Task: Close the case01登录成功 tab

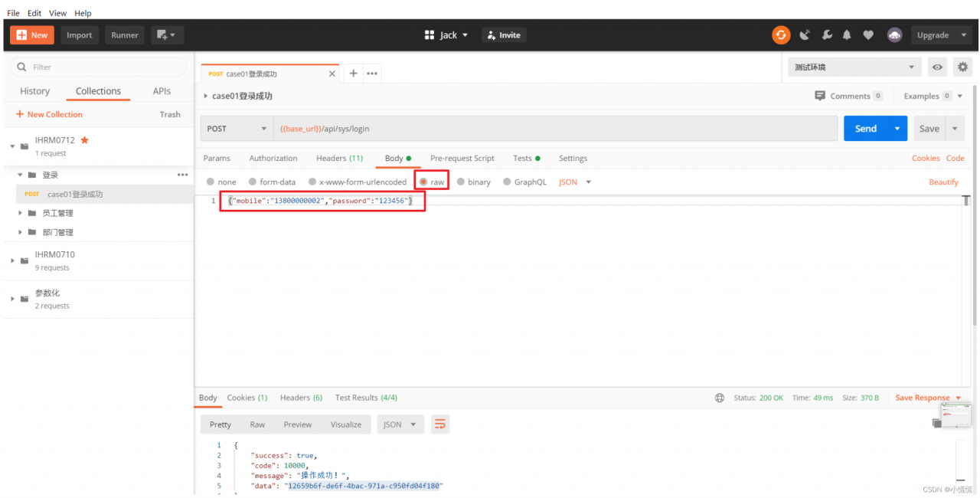Action: [332, 74]
